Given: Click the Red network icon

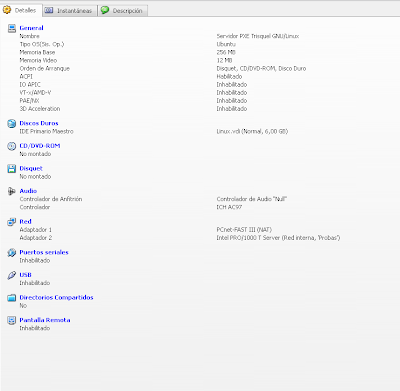Looking at the screenshot, I should point(12,222).
